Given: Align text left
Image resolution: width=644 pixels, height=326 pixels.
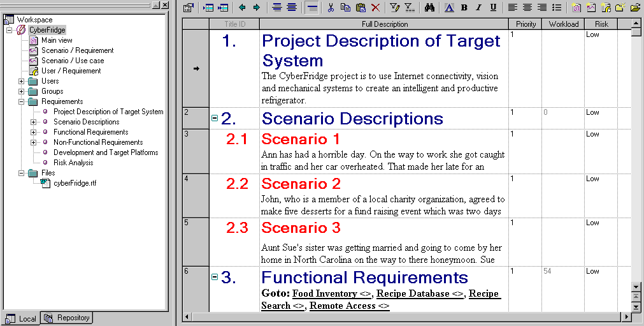Looking at the screenshot, I should (512, 8).
